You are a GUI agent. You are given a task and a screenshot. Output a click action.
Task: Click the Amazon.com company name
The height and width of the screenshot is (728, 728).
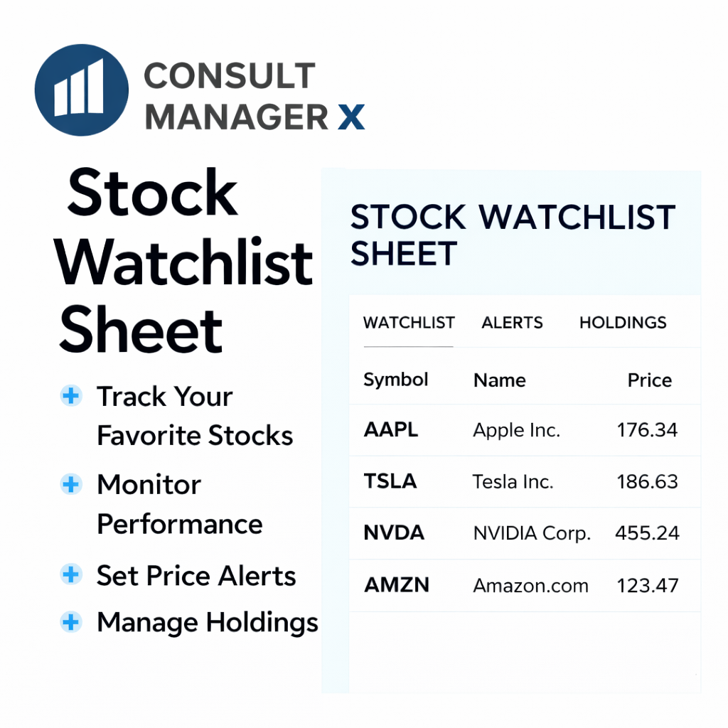click(531, 586)
